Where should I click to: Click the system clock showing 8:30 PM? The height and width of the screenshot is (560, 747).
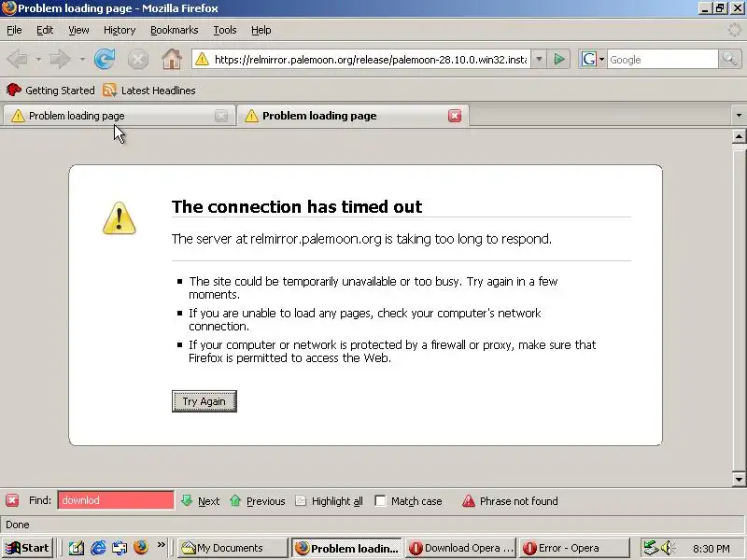point(712,549)
